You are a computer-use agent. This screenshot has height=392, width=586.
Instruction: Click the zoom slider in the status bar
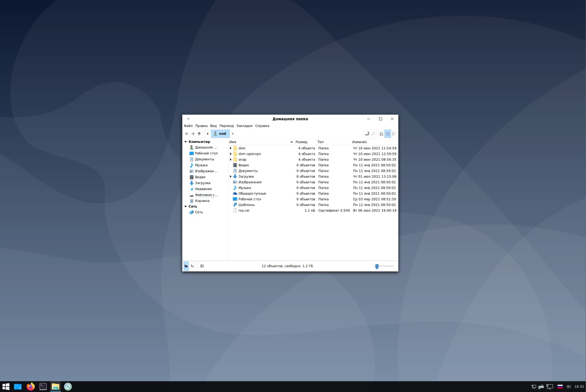pos(384,266)
